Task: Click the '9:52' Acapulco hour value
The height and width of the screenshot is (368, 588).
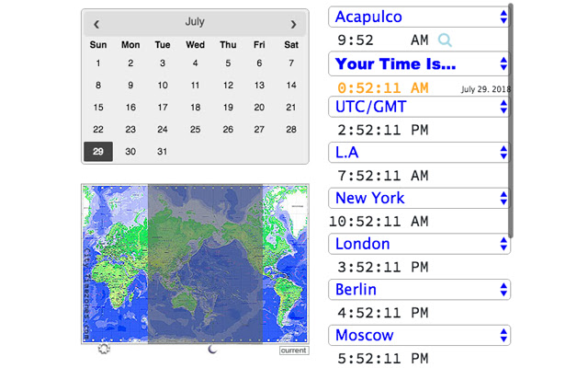Action: pyautogui.click(x=356, y=40)
